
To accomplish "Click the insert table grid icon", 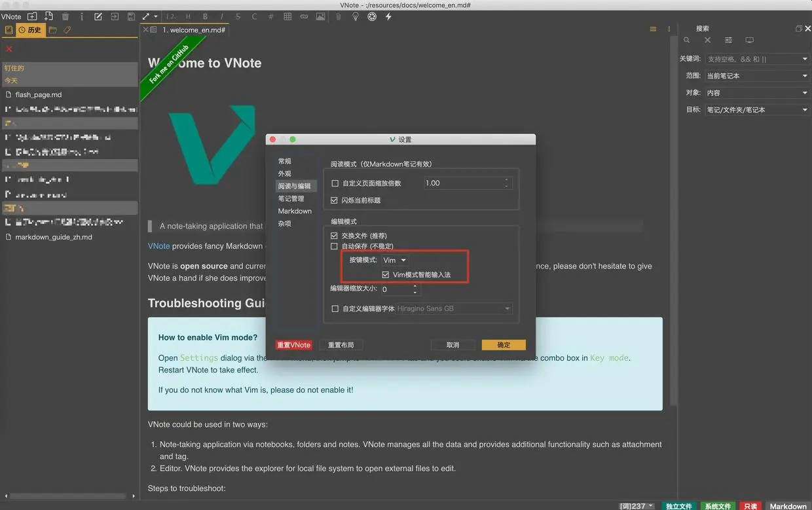I will [x=287, y=16].
